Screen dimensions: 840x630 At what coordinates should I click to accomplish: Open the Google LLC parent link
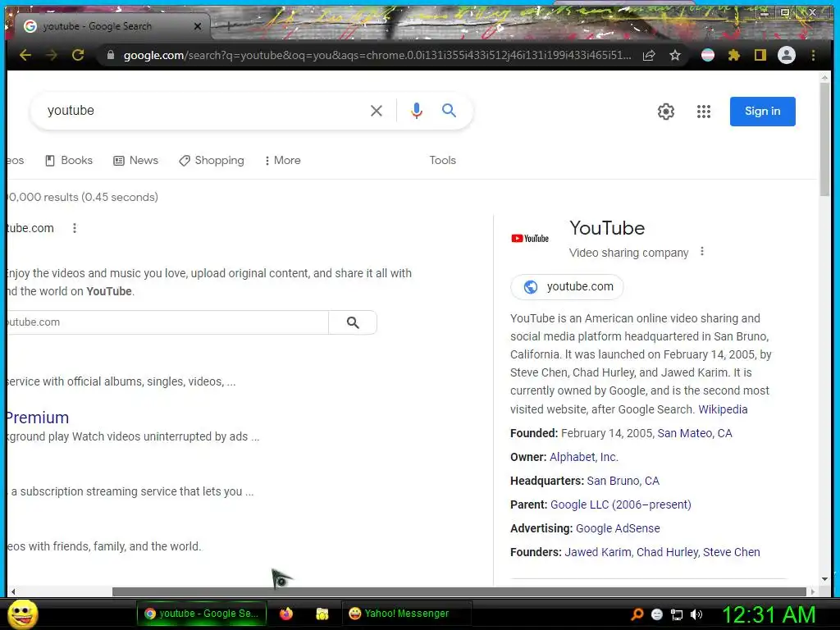620,504
